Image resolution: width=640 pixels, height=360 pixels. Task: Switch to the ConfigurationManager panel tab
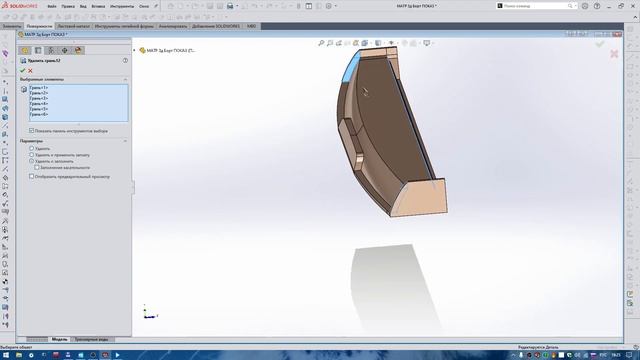click(x=51, y=50)
